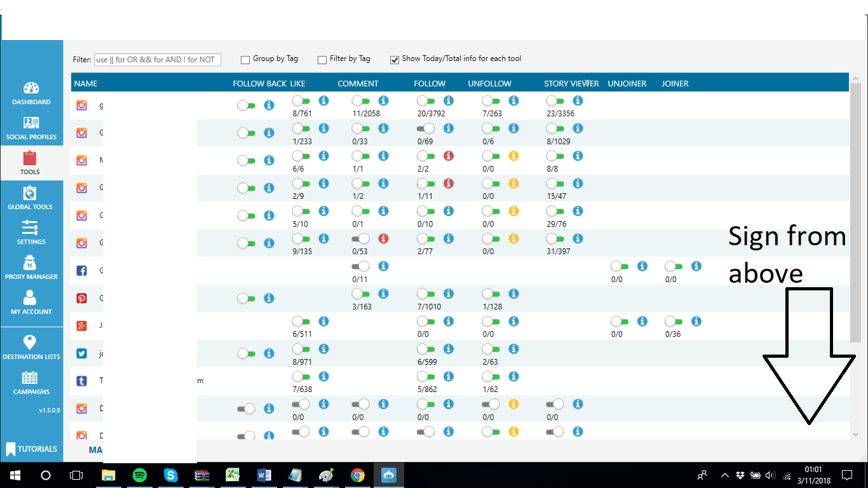The height and width of the screenshot is (488, 868).
Task: Select the Tools section in sidebar
Action: click(x=30, y=163)
